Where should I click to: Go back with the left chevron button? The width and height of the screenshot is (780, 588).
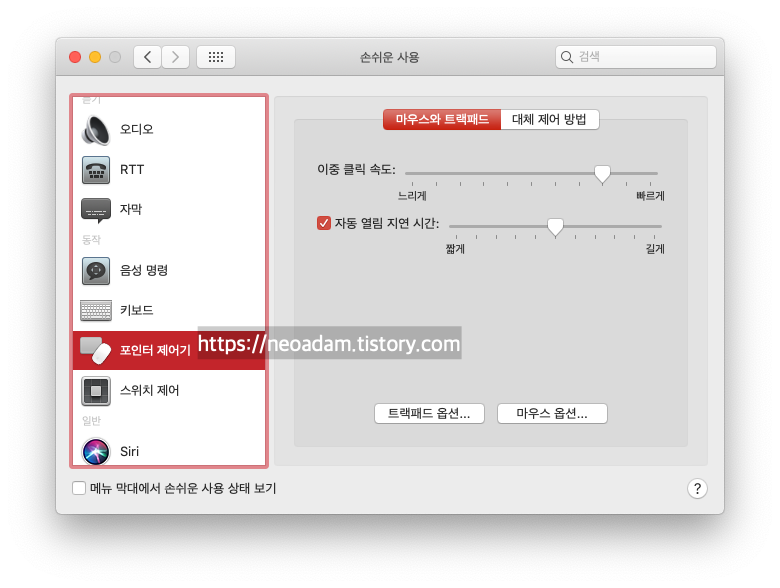[147, 57]
